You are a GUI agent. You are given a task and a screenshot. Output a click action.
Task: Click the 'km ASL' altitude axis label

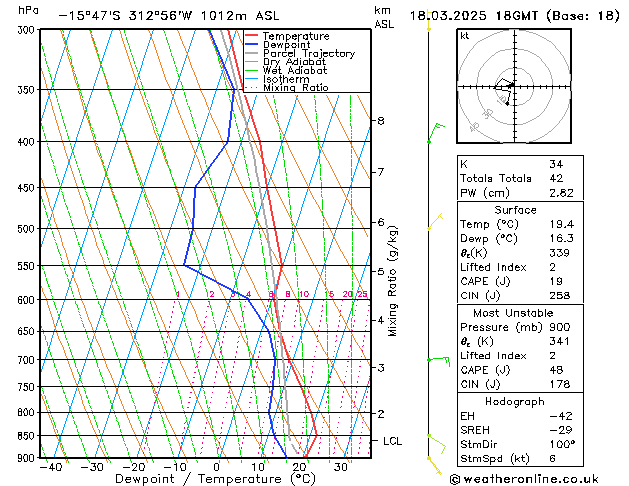tap(384, 17)
